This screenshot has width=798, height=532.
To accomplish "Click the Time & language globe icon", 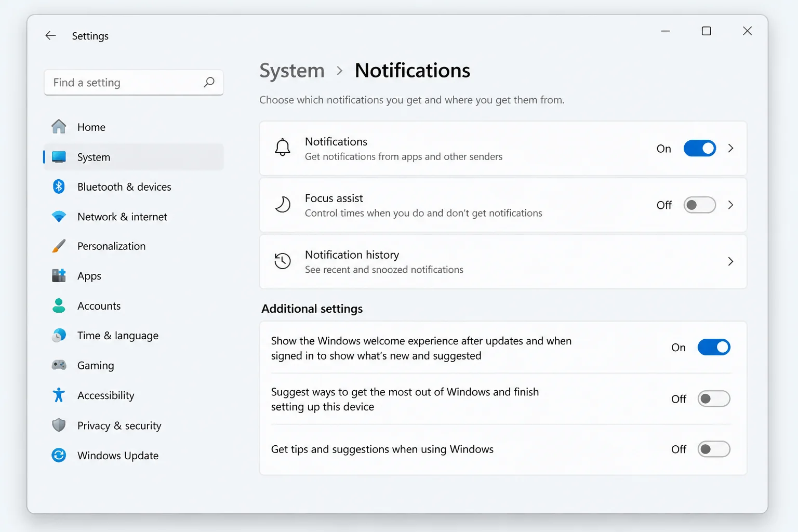I will [59, 336].
